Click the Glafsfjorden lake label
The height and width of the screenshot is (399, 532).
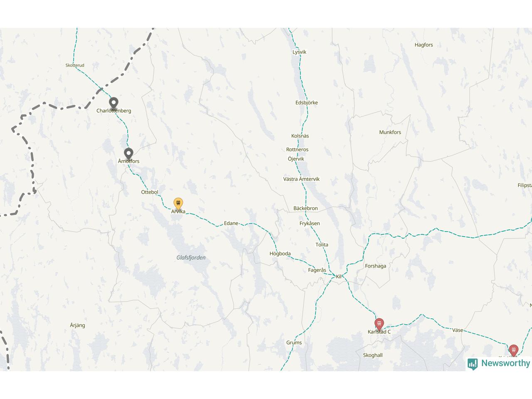[x=191, y=258]
